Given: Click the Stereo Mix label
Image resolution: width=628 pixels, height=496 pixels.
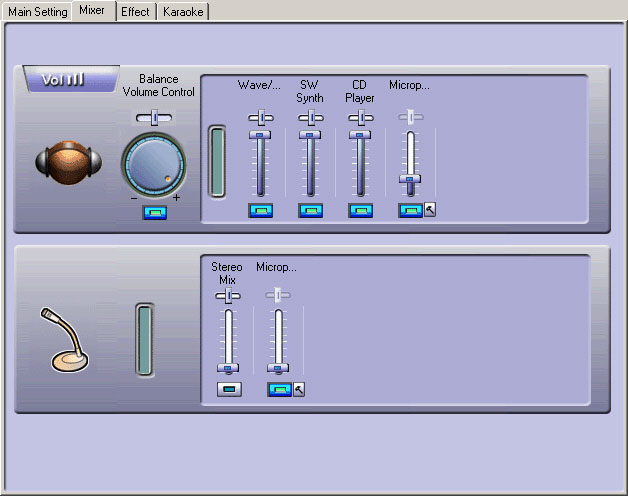Looking at the screenshot, I should [x=227, y=273].
